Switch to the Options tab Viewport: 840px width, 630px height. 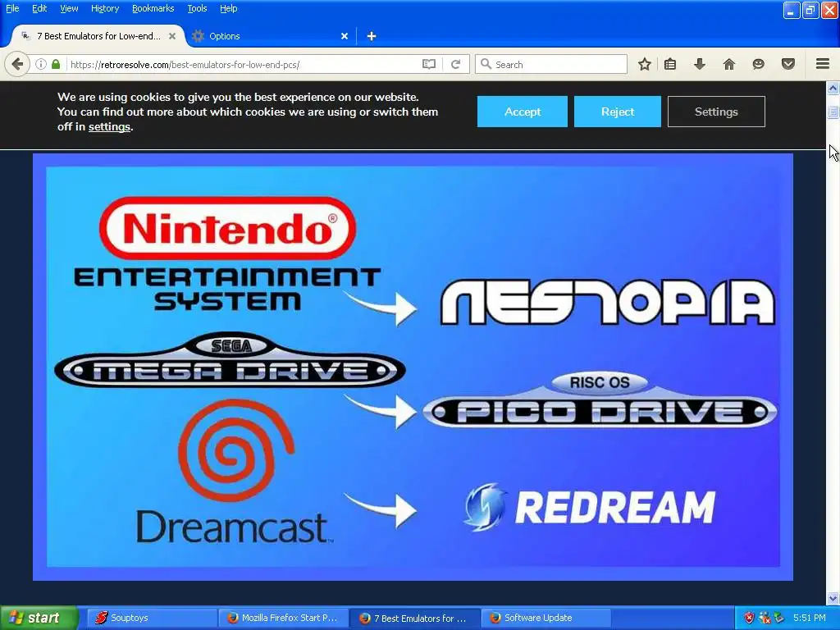pos(271,36)
